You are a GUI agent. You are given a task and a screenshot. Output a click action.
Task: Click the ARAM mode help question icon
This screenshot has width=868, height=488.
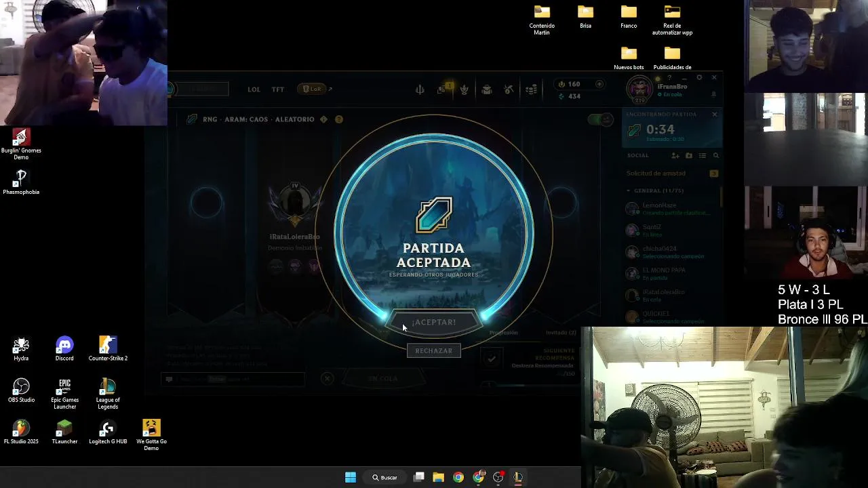pyautogui.click(x=339, y=119)
